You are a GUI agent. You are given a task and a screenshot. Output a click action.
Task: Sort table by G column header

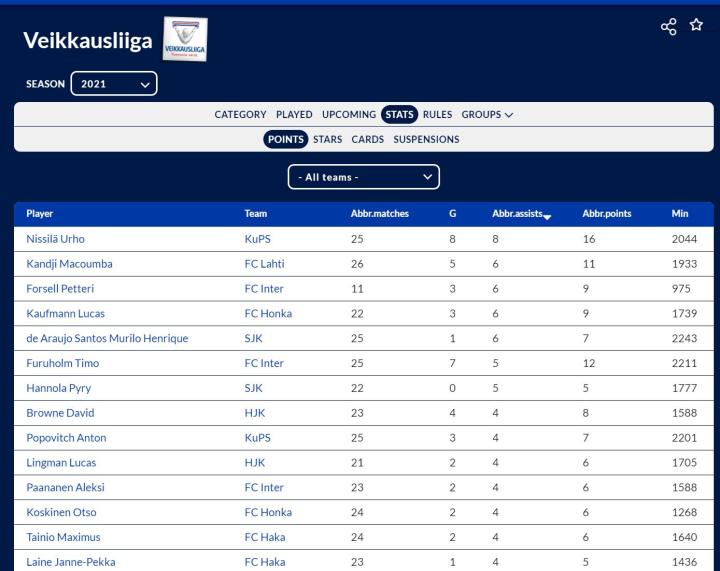tap(453, 213)
